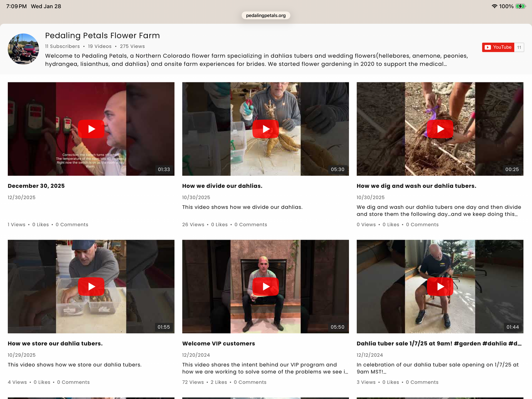Viewport: 532px width, 399px height.
Task: Open the 'Welcome VIP customers' title link
Action: (x=218, y=344)
